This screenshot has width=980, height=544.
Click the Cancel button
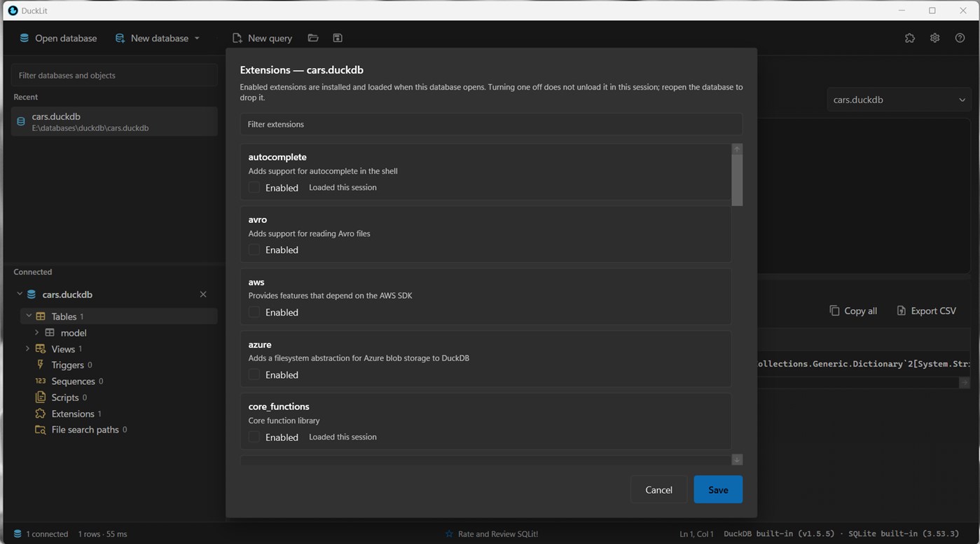coord(658,489)
